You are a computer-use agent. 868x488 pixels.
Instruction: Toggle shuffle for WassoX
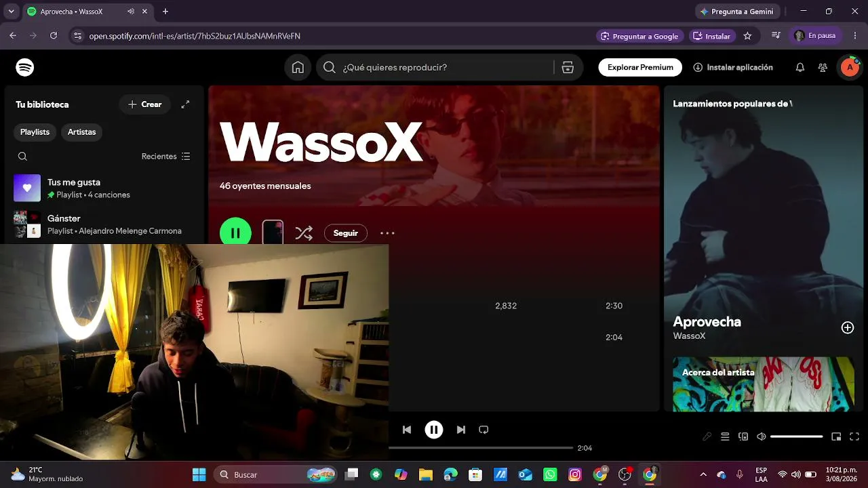[x=304, y=233]
